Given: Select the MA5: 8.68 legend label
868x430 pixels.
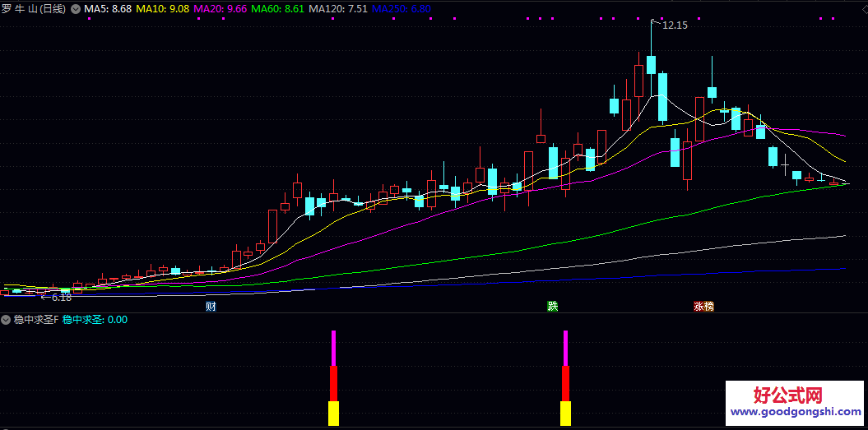Looking at the screenshot, I should [x=107, y=9].
